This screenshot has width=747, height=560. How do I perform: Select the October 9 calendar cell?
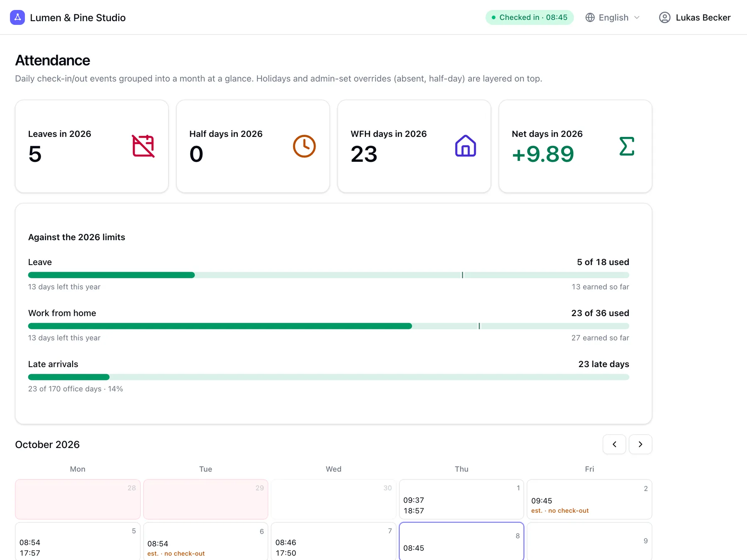click(589, 541)
